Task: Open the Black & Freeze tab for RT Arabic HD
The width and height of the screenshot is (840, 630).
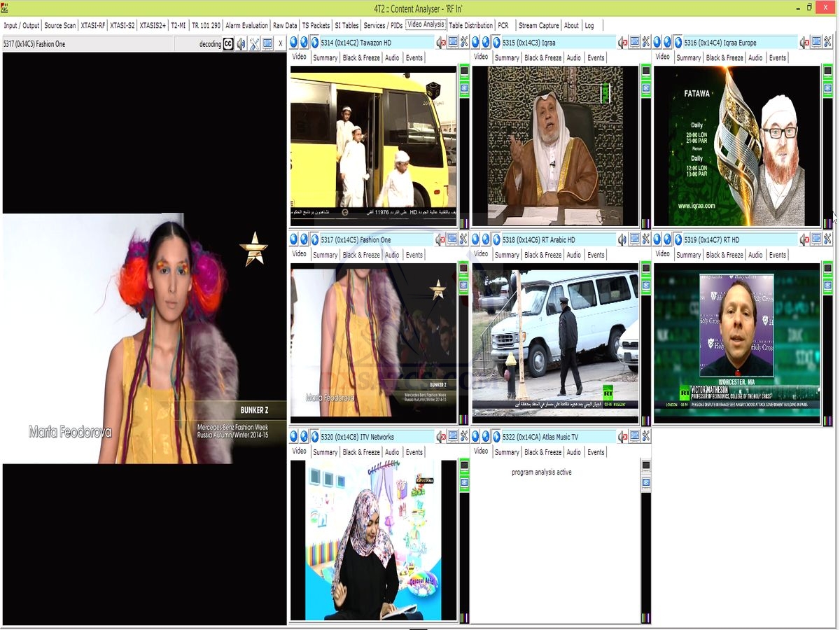Action: (542, 255)
